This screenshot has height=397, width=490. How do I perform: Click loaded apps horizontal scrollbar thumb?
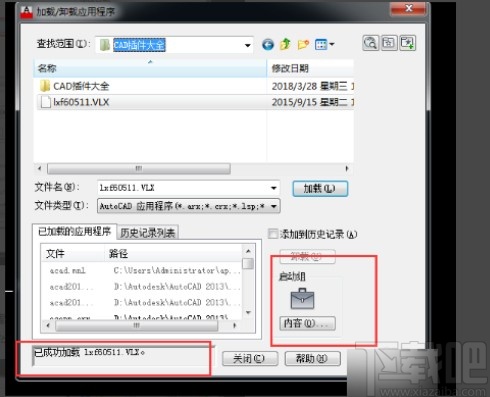137,325
